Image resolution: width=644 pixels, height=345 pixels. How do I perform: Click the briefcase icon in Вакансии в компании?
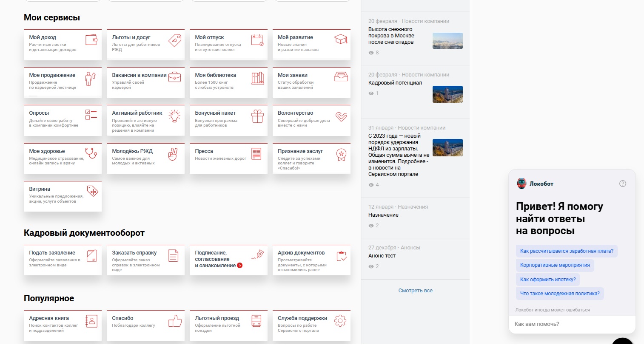[x=174, y=77]
